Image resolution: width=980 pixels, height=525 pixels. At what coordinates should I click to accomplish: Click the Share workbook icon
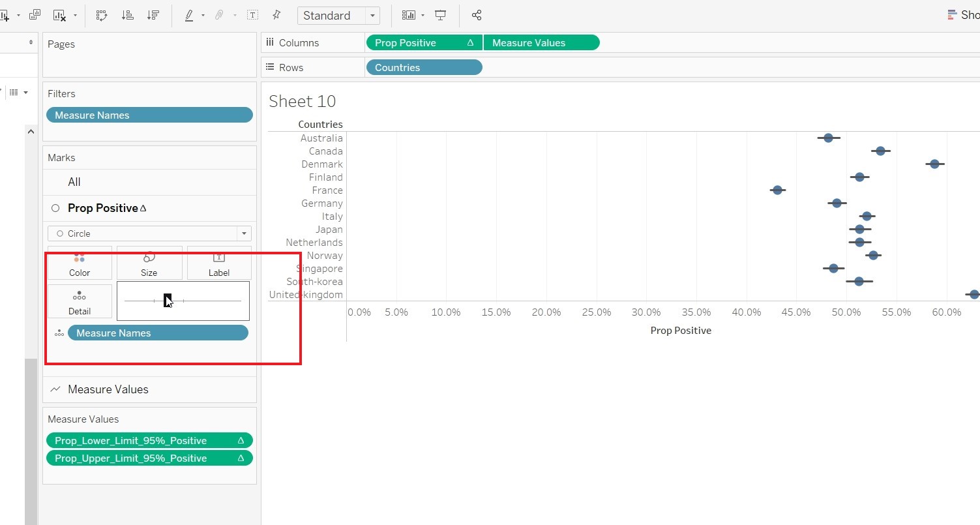click(477, 15)
